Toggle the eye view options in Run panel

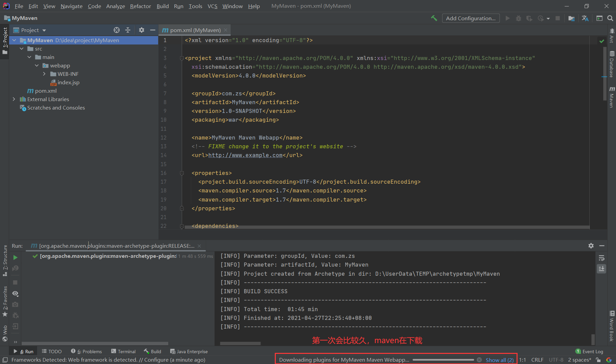[x=15, y=294]
